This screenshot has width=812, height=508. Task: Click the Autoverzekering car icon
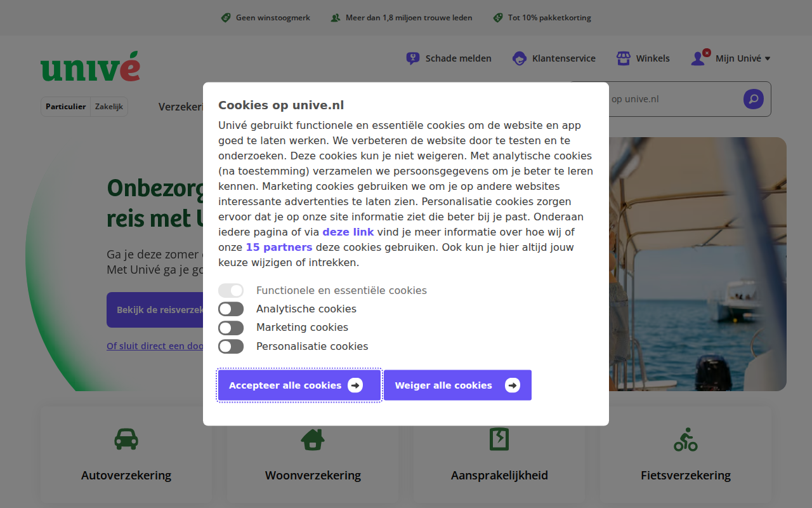pos(126,439)
